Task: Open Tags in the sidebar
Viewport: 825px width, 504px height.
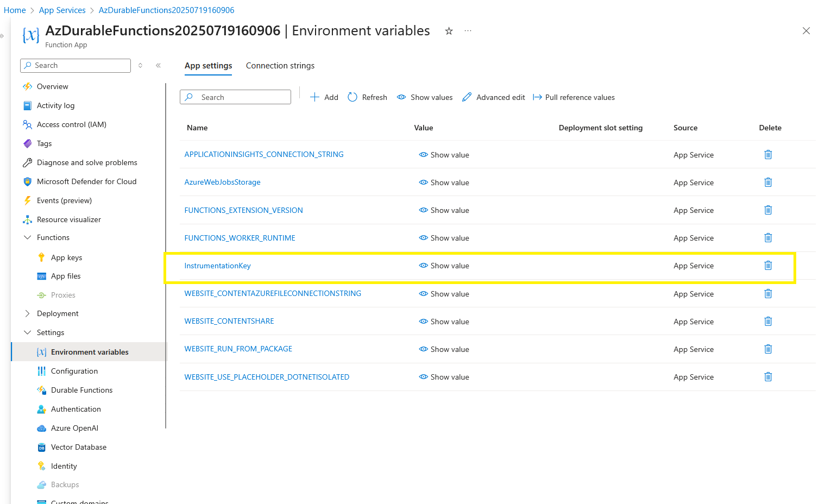Action: (x=44, y=143)
